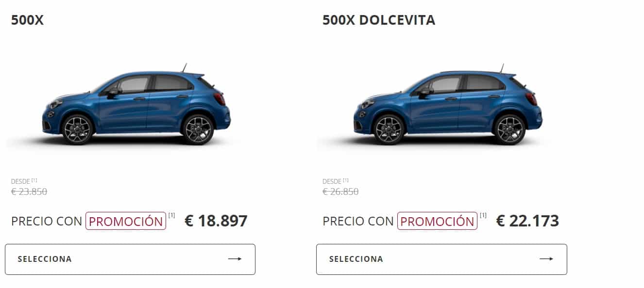Viewport: 644px width, 288px height.
Task: Open footnote [1] after Dolcevita PROMOCIÓN badge
Action: [x=483, y=215]
